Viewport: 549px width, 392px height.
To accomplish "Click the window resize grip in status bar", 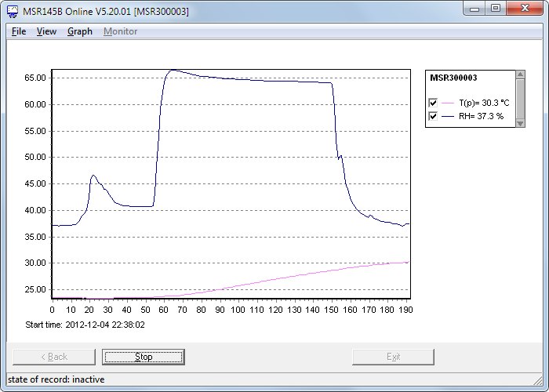I will pyautogui.click(x=537, y=379).
